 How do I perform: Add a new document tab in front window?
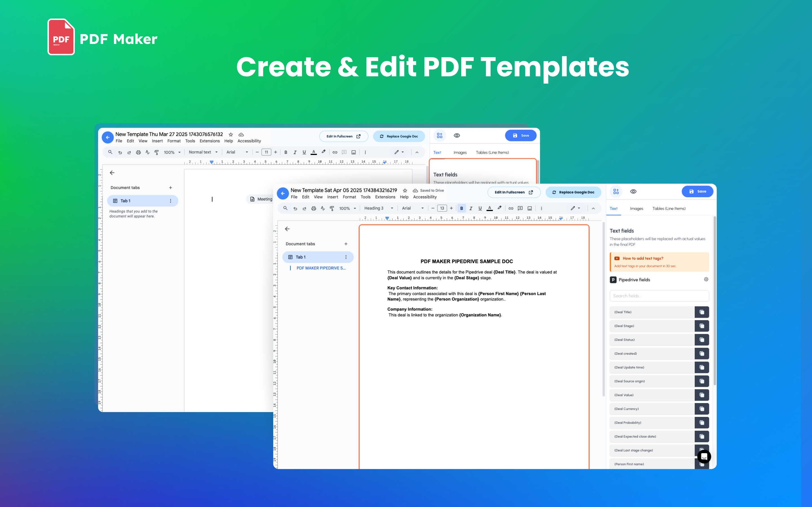point(346,244)
